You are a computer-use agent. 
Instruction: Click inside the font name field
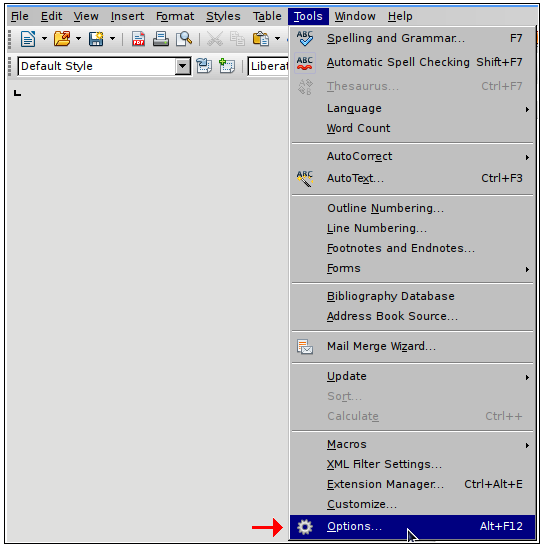(x=268, y=66)
